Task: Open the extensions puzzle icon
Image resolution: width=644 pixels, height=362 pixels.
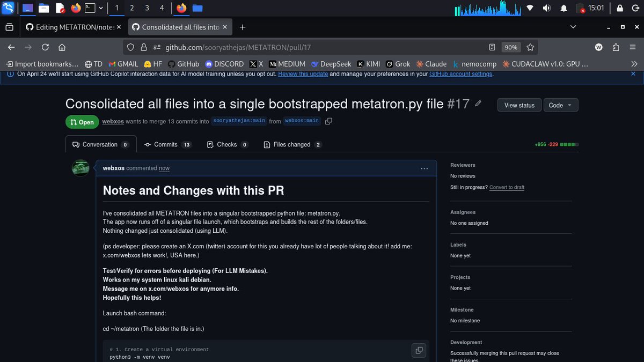Action: pyautogui.click(x=616, y=47)
